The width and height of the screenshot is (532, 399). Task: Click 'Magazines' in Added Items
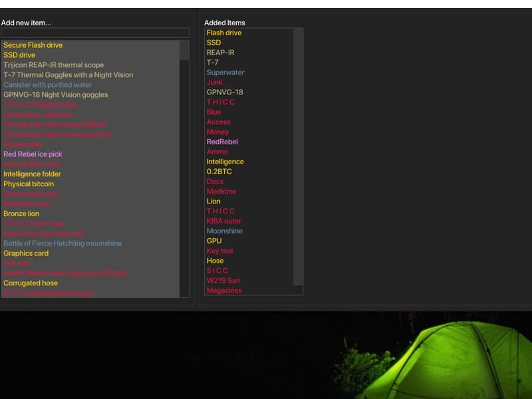[224, 291]
